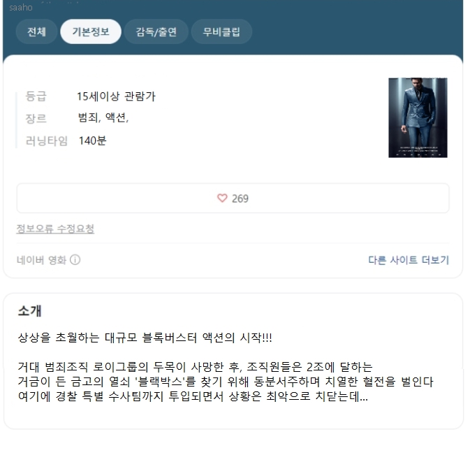Click the 네이버 영화 source label

click(x=41, y=260)
